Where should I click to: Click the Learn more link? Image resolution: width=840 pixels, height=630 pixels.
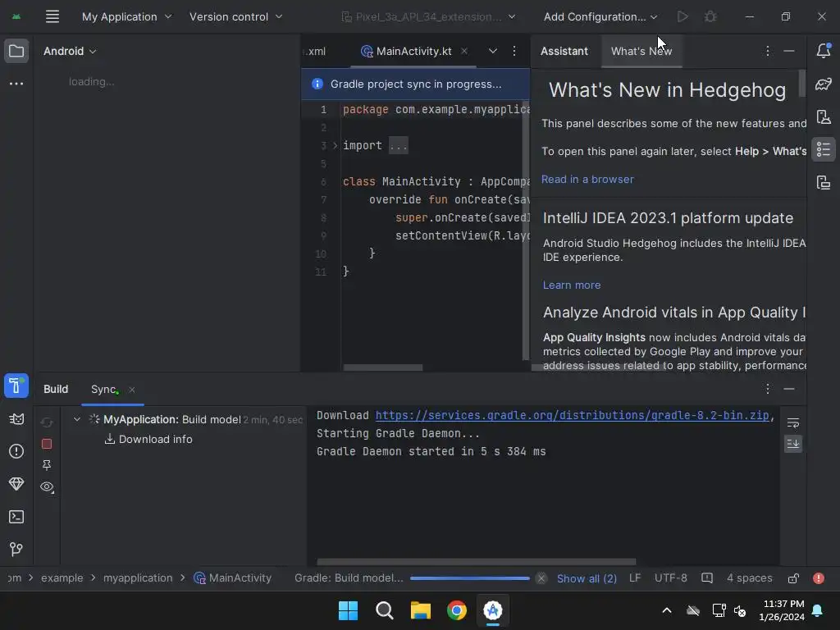coord(572,285)
